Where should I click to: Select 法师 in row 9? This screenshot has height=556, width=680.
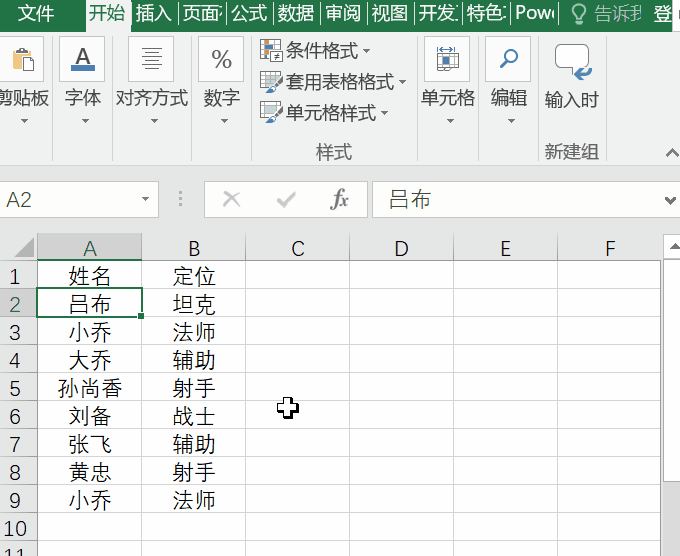[193, 500]
